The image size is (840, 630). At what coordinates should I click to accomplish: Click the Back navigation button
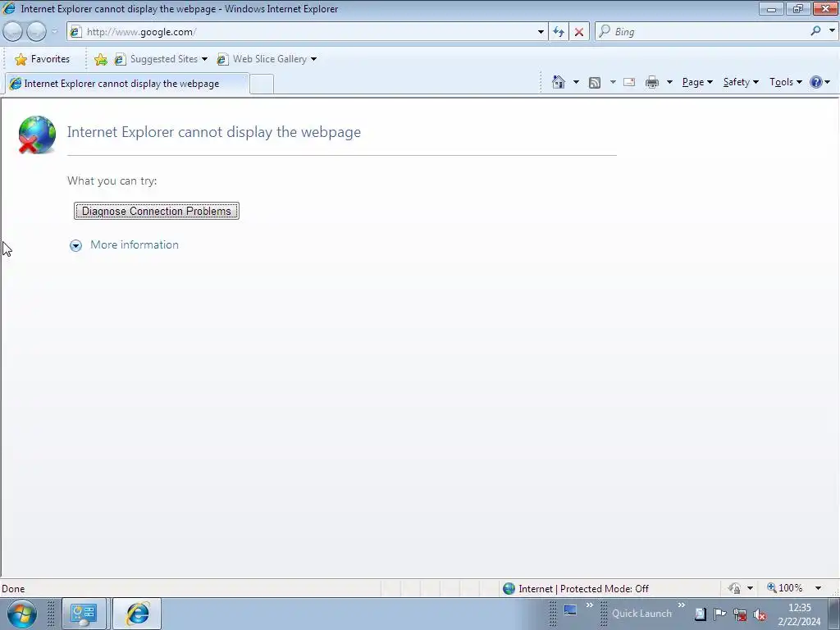coord(13,32)
